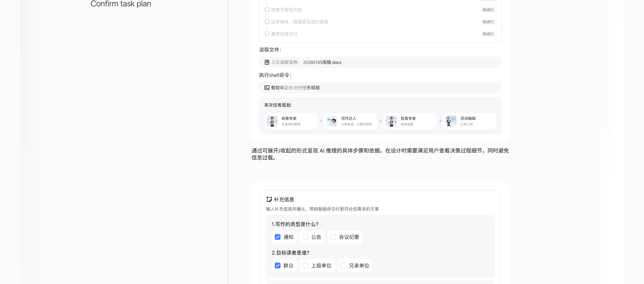Click the file-search icon before 20260105周报.docx

pos(267,62)
